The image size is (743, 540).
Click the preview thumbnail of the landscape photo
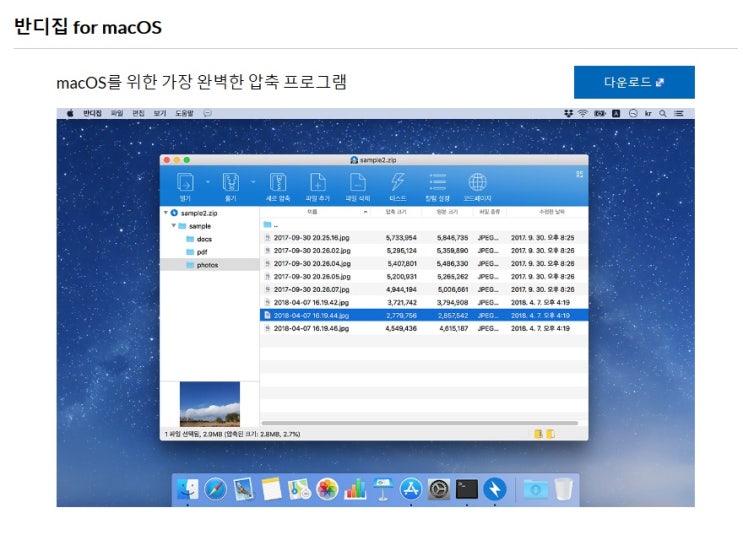(210, 404)
